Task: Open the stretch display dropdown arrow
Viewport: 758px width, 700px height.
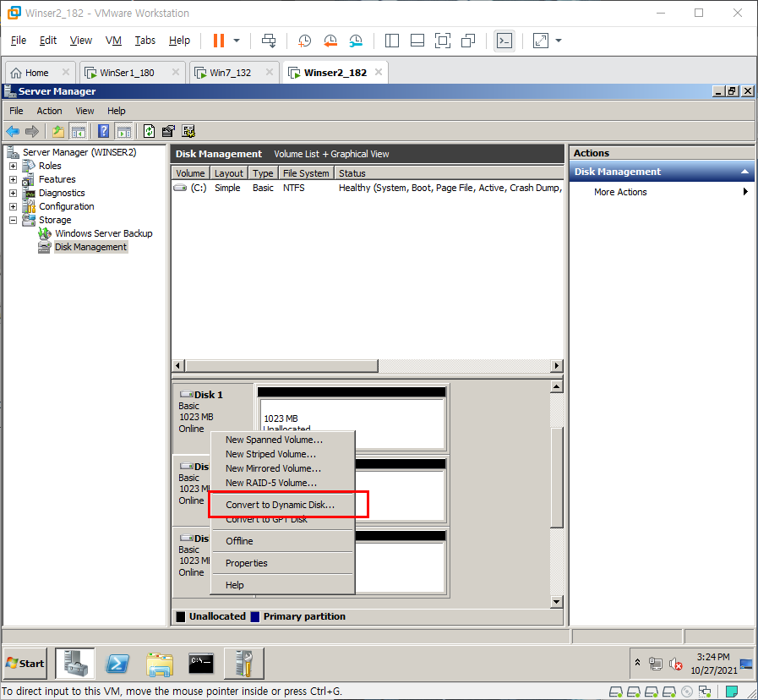Action: coord(559,41)
